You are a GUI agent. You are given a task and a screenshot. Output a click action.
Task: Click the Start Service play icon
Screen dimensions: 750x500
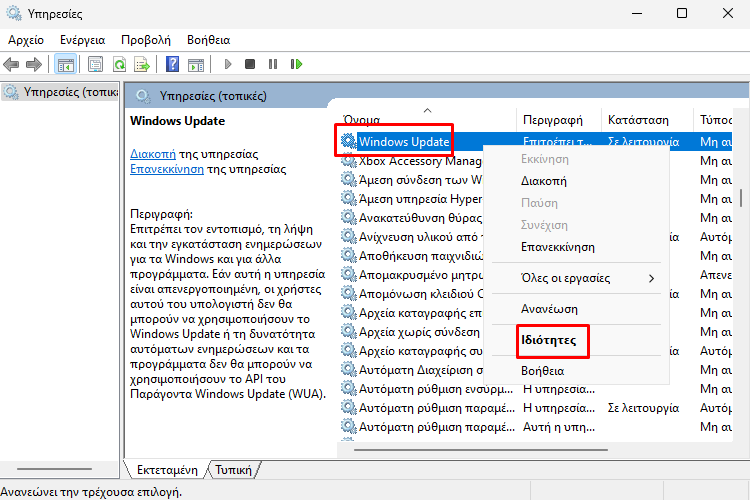pyautogui.click(x=228, y=64)
